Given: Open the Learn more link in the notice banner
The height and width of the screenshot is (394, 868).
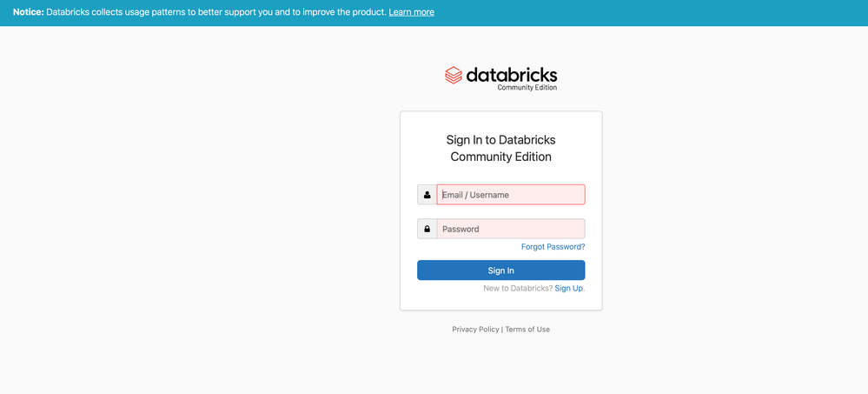Looking at the screenshot, I should tap(411, 12).
